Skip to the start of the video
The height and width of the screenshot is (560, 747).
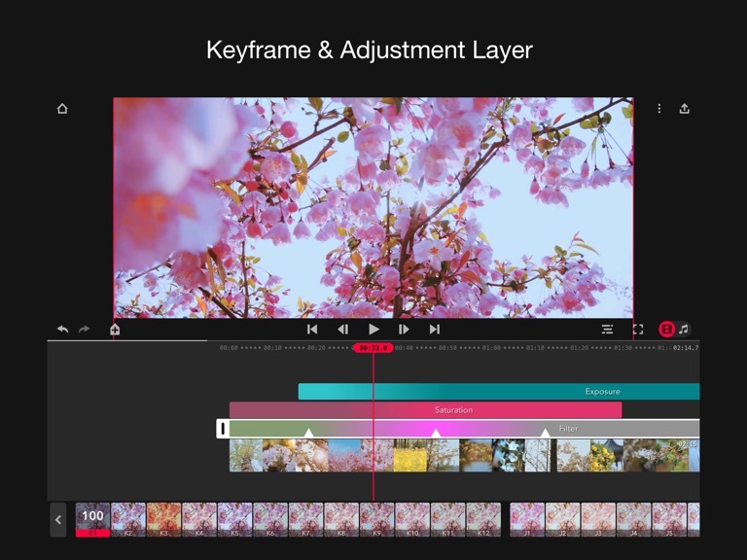click(312, 330)
